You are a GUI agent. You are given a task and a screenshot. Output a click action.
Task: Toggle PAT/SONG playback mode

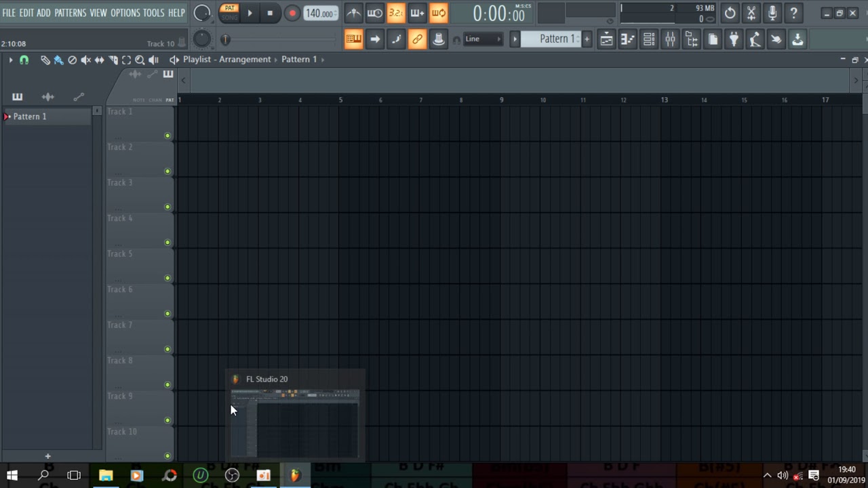(x=229, y=13)
